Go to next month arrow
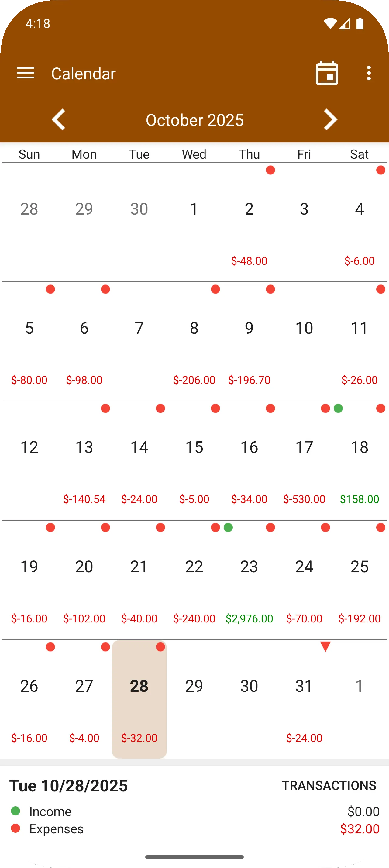This screenshot has width=389, height=868. click(330, 120)
